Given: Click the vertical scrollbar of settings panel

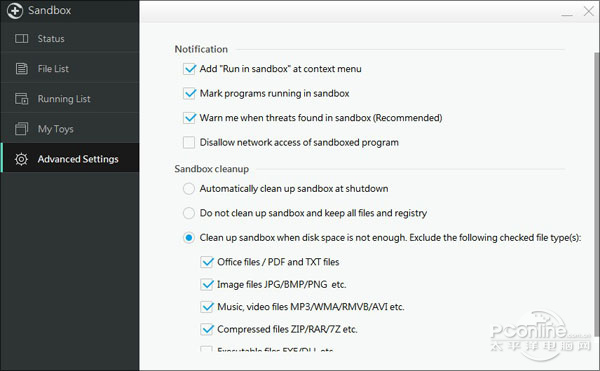Looking at the screenshot, I should click(x=597, y=191).
